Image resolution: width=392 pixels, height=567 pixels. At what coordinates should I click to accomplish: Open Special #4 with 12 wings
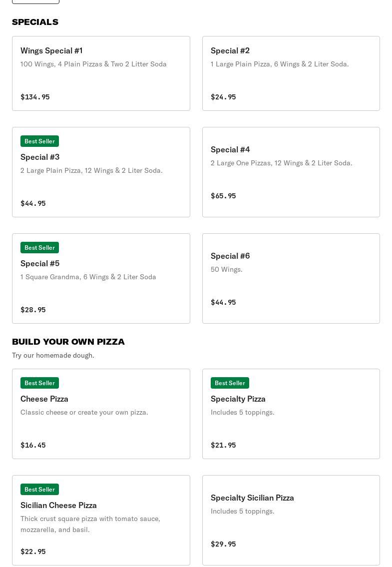291,172
